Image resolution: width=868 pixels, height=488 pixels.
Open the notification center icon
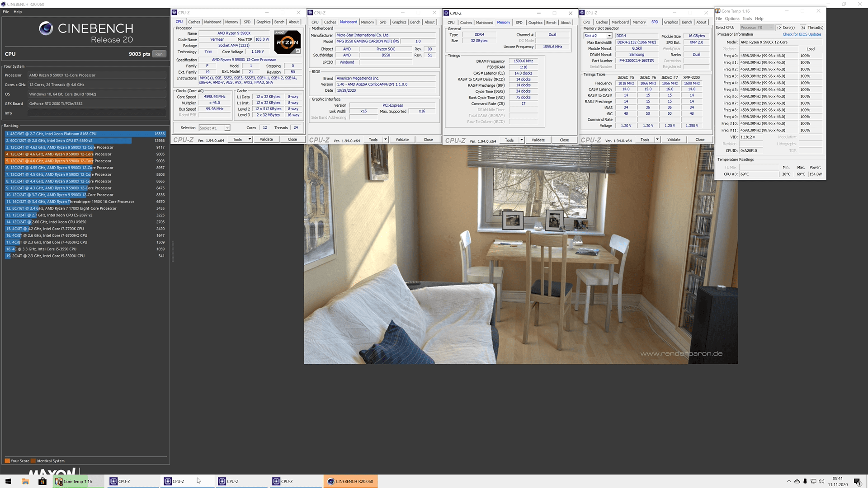click(857, 481)
